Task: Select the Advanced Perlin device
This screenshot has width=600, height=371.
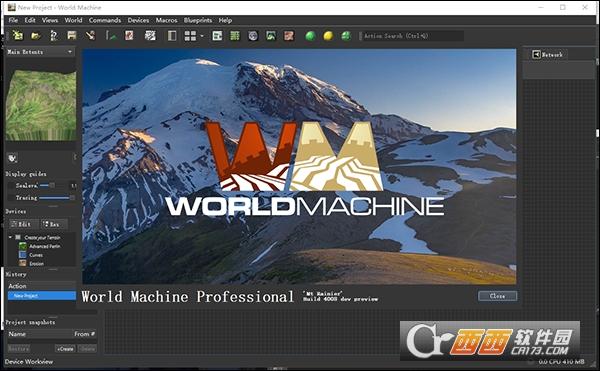Action: coord(44,246)
